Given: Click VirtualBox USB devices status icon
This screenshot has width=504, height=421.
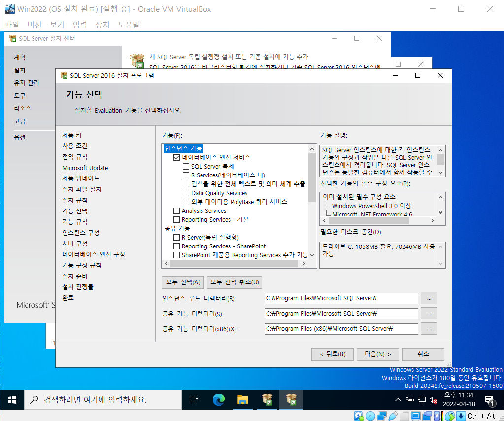Looking at the screenshot, I should pos(393,416).
